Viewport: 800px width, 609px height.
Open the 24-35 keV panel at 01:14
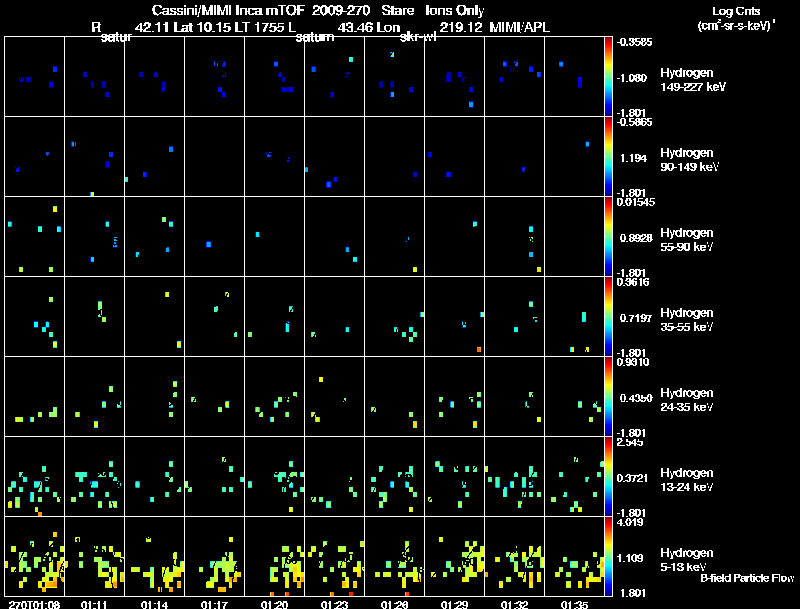[x=154, y=396]
